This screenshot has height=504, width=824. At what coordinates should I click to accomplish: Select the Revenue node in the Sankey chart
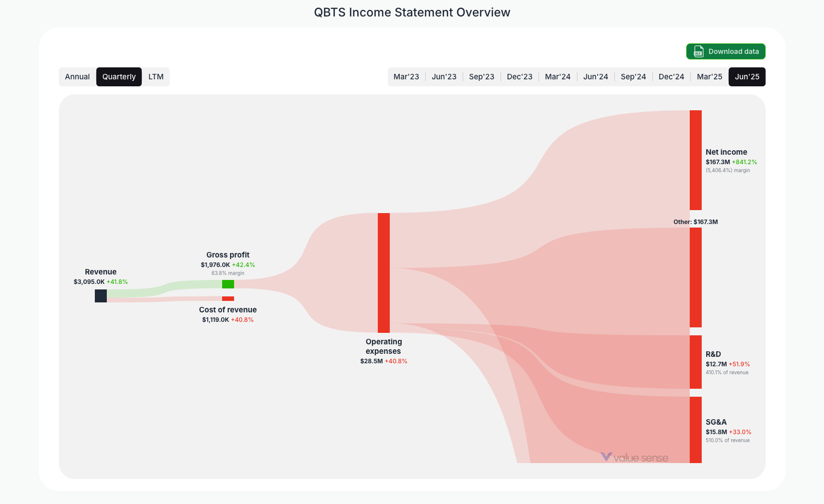tap(100, 295)
